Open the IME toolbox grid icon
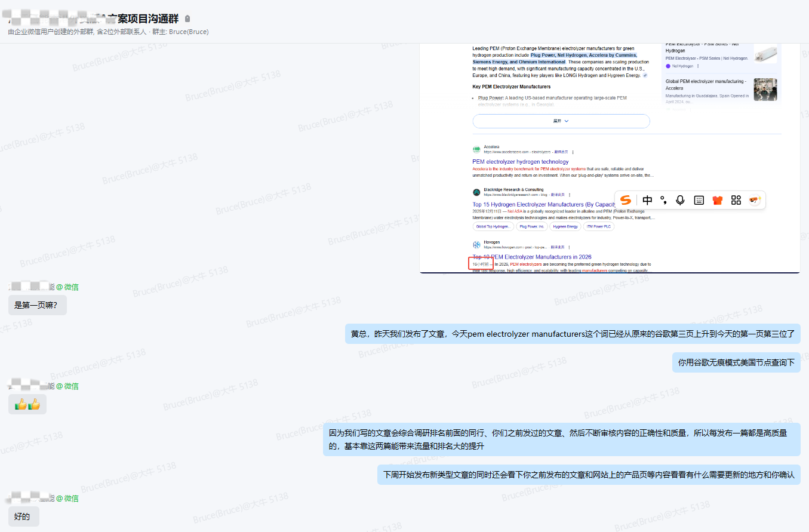 click(736, 200)
